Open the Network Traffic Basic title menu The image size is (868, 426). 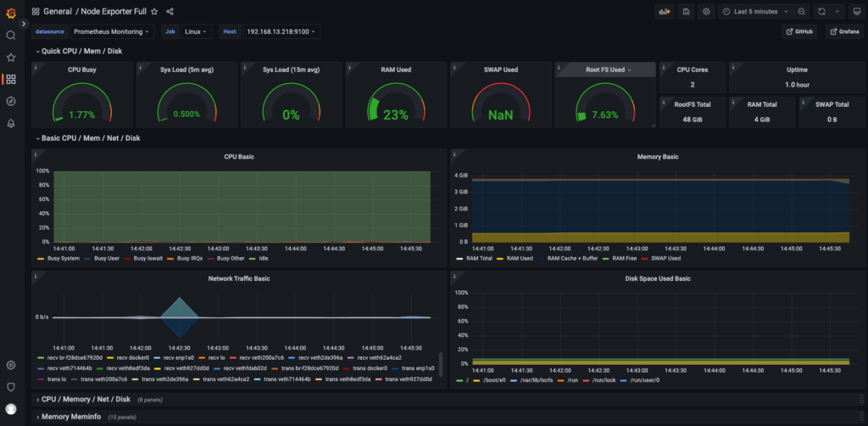(238, 278)
